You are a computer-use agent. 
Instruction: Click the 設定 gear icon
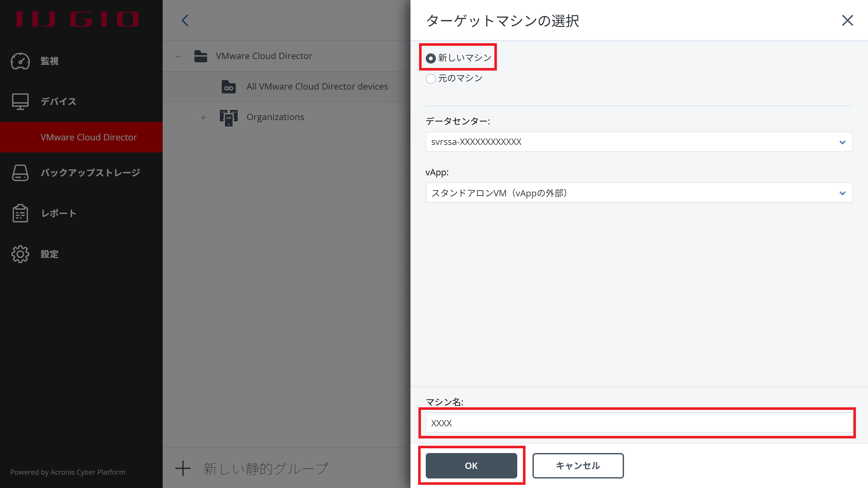[20, 254]
